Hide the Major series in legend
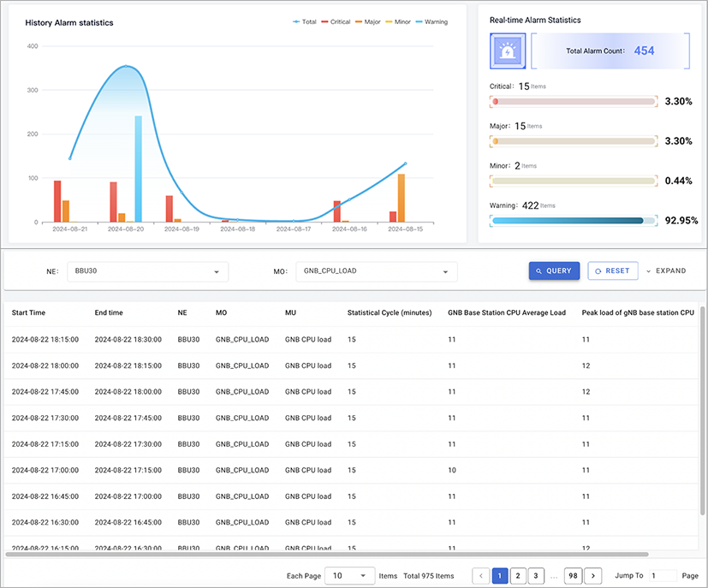 (x=368, y=22)
